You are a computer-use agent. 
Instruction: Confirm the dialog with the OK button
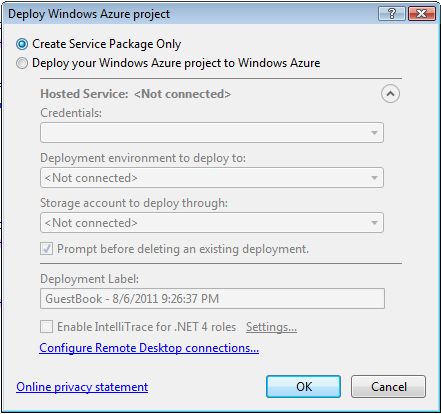click(x=303, y=387)
